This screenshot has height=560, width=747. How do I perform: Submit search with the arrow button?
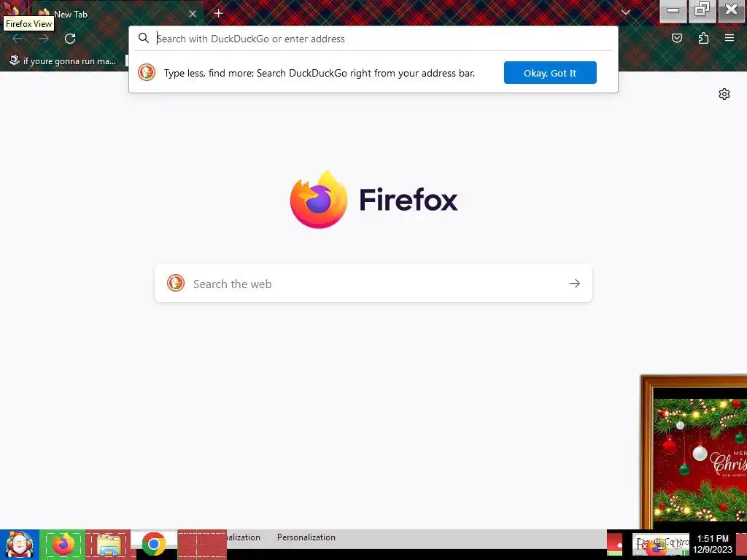[x=575, y=284]
